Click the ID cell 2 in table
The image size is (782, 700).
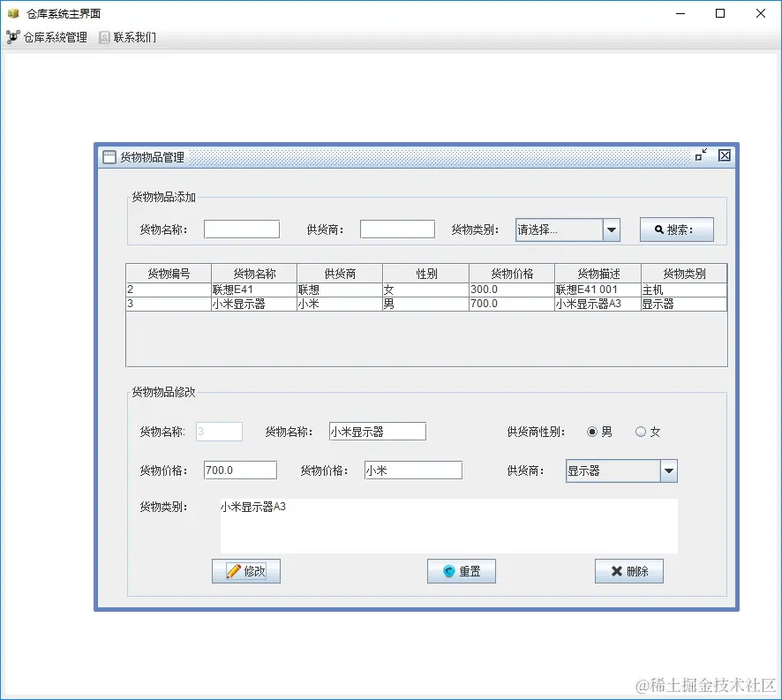pyautogui.click(x=169, y=290)
